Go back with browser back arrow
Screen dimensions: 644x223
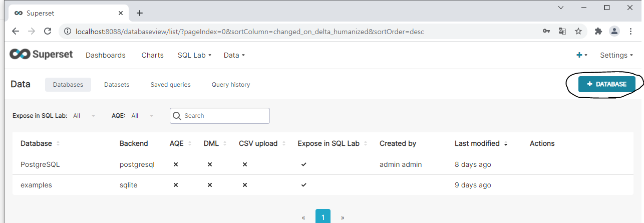tap(16, 31)
